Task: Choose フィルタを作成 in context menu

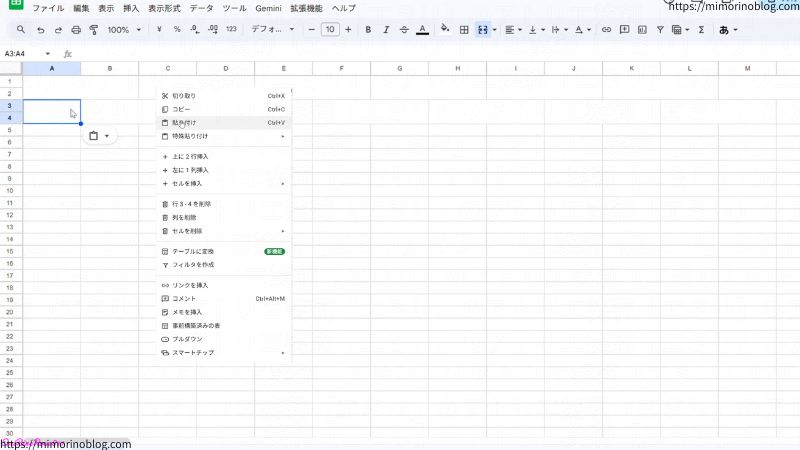Action: pyautogui.click(x=223, y=265)
